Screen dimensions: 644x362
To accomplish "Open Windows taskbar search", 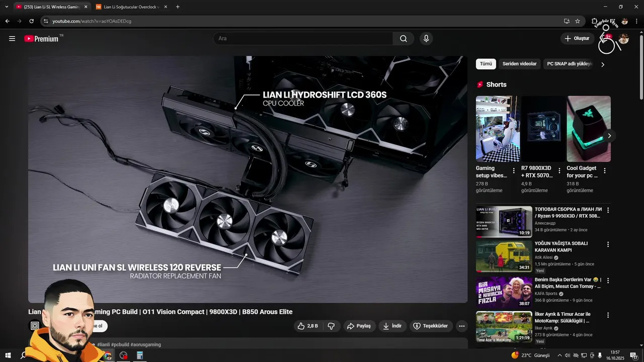I will pos(23,355).
